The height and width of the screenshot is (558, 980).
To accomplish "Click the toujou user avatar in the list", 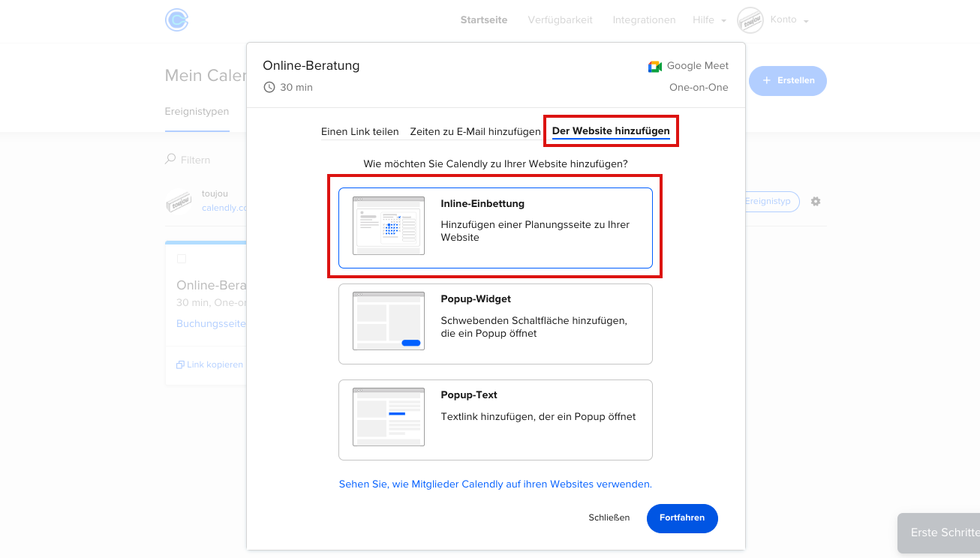I will 178,201.
